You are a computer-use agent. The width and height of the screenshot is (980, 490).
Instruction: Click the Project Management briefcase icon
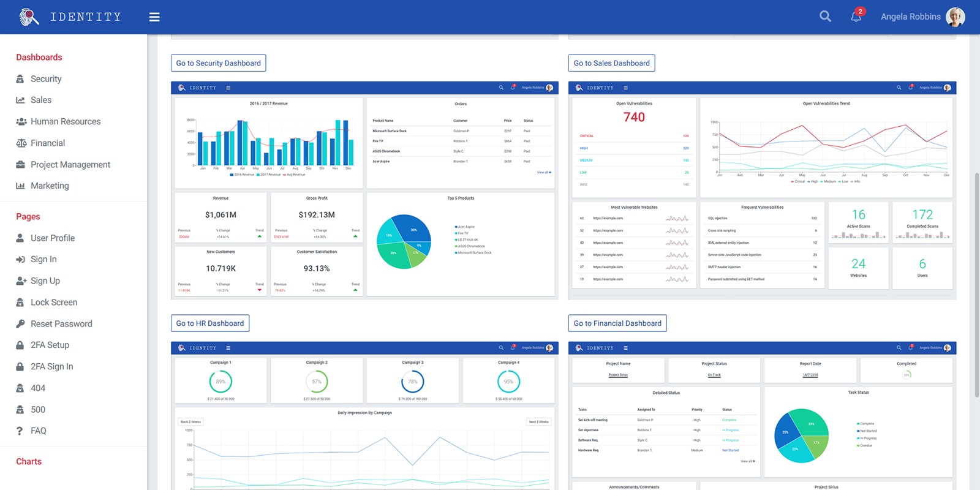[x=20, y=165]
